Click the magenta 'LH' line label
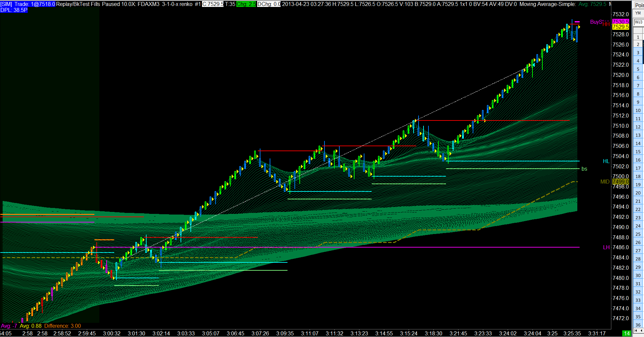Viewport: 644px width, 337px height. pyautogui.click(x=606, y=248)
